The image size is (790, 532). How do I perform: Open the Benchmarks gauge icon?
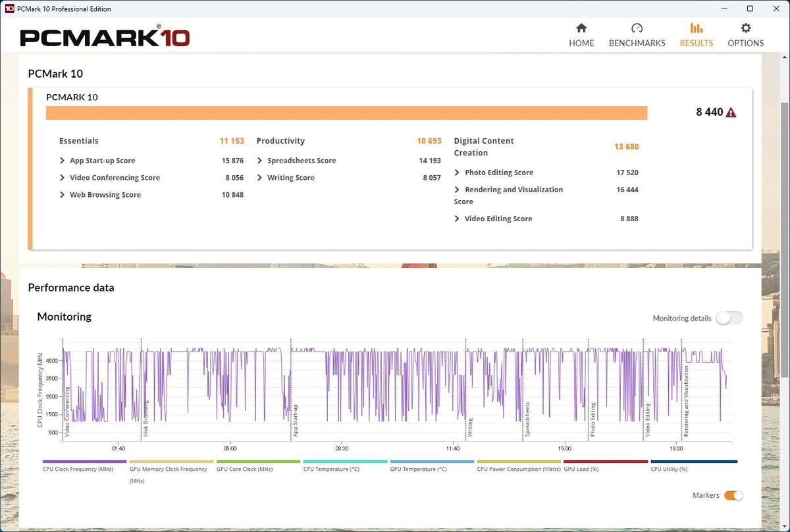point(637,28)
